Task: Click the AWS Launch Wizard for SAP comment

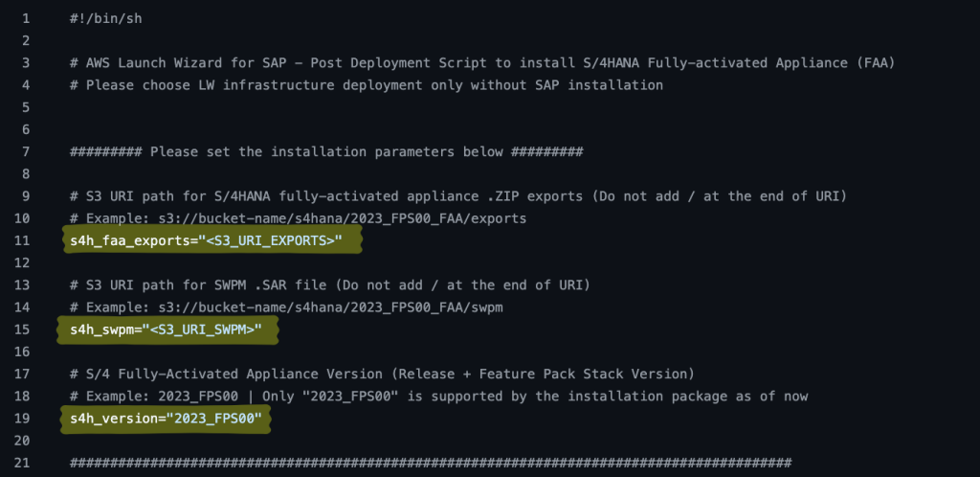Action: click(x=482, y=63)
